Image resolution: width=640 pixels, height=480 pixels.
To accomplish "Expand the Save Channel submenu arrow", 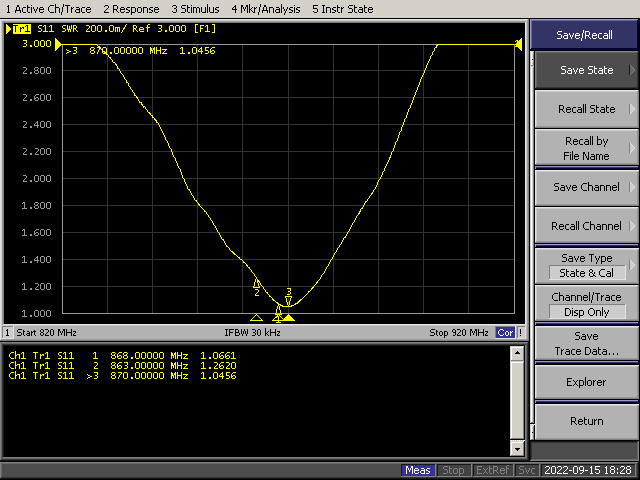I will pos(632,187).
